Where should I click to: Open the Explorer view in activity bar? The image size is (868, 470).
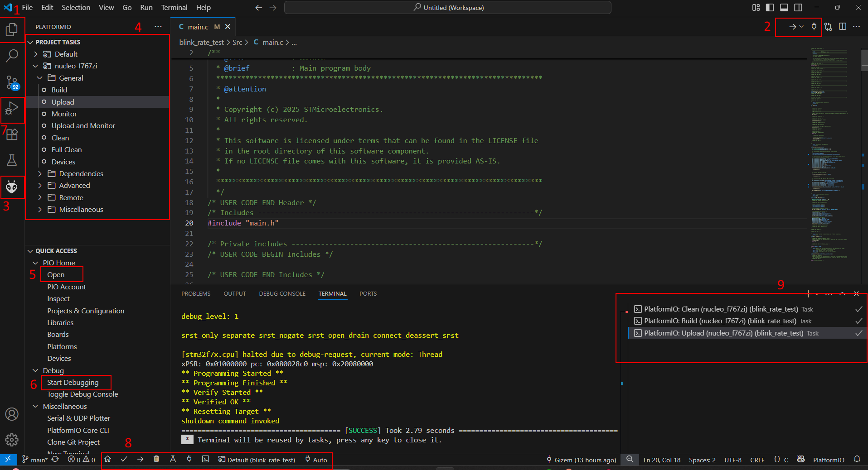[12, 30]
